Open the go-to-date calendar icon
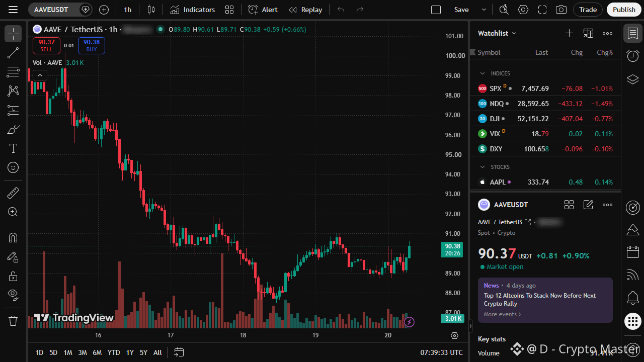 point(179,352)
